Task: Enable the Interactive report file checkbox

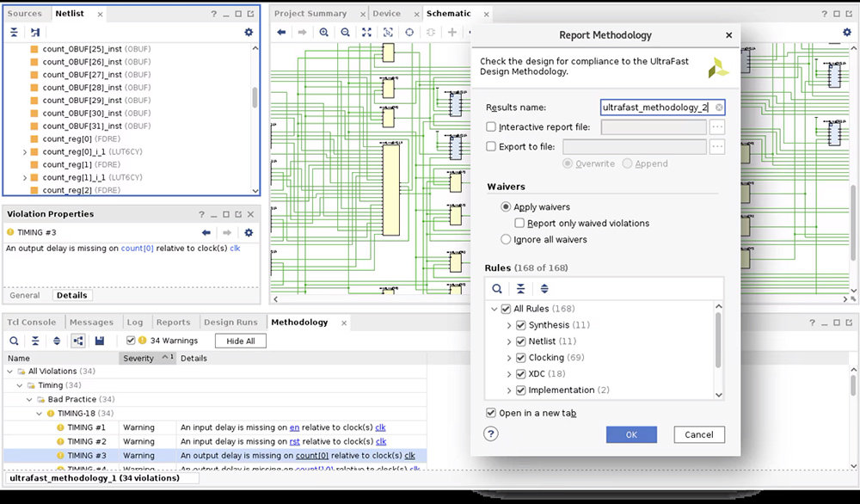Action: point(491,127)
